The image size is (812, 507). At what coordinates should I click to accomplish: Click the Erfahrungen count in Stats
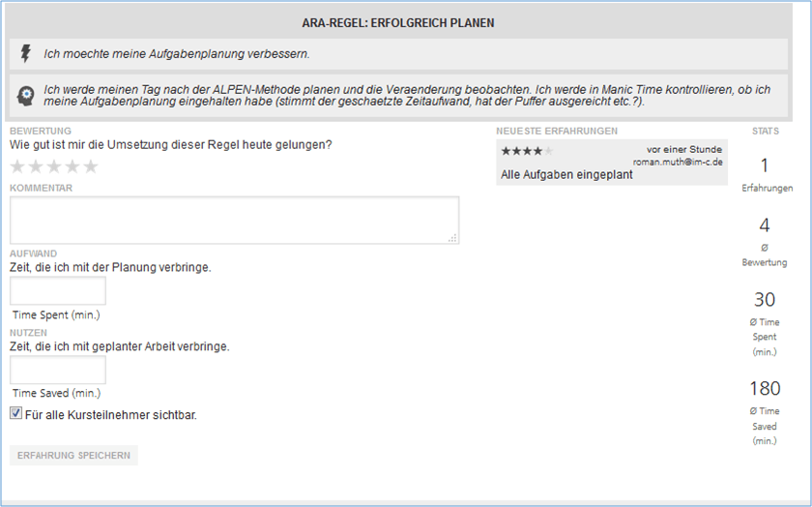click(765, 165)
